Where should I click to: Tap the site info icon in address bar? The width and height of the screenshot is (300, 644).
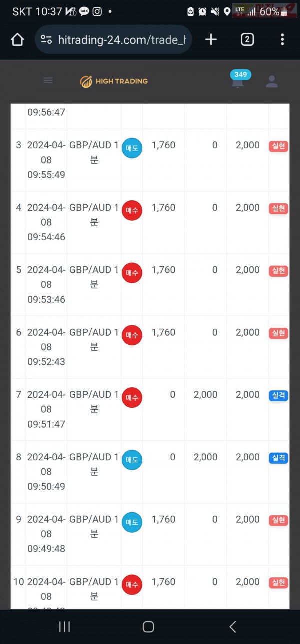(x=46, y=39)
